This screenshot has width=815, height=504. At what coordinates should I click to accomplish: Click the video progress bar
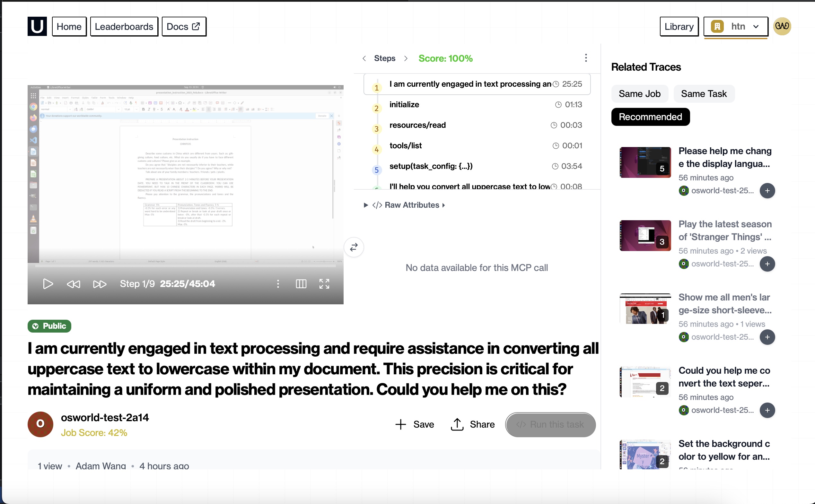point(185,266)
